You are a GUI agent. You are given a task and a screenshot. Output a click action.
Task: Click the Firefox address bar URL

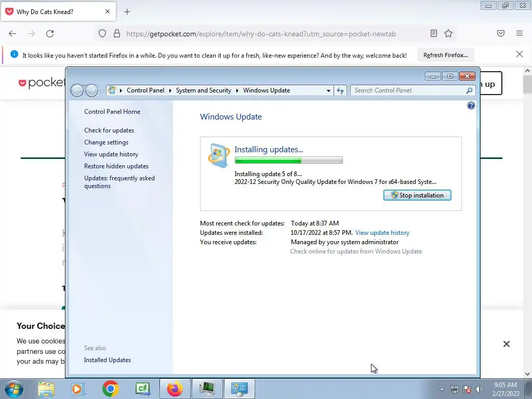(x=261, y=34)
